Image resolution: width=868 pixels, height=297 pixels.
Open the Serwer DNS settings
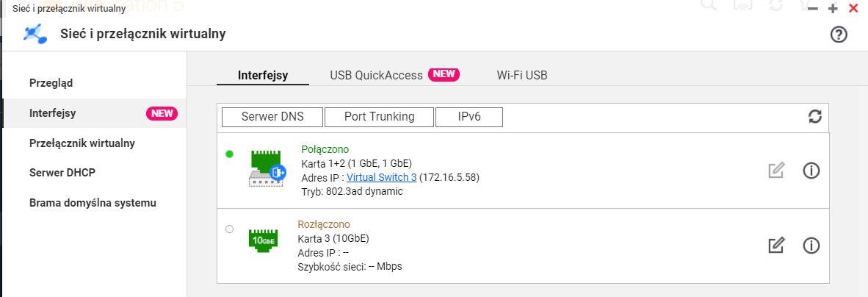coord(272,117)
